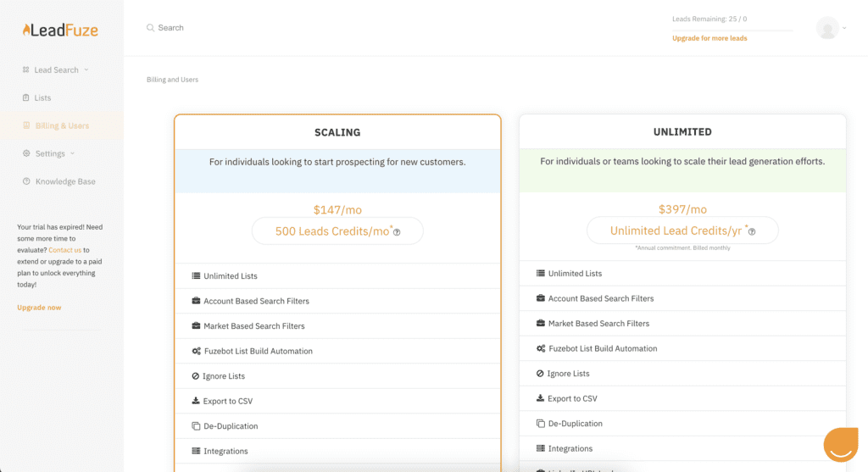Click Unlimited plan Fuzebot gears icon
This screenshot has width=868, height=472.
[x=541, y=348]
